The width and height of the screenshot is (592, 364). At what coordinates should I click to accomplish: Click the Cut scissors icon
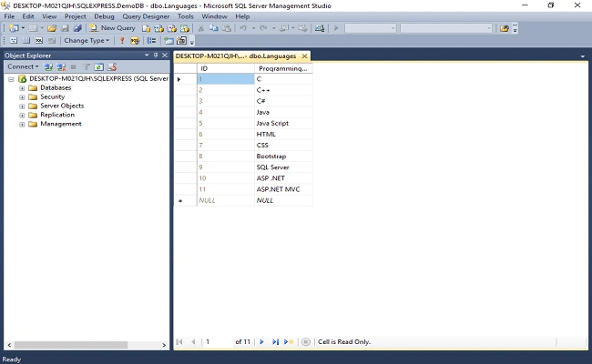[x=201, y=28]
